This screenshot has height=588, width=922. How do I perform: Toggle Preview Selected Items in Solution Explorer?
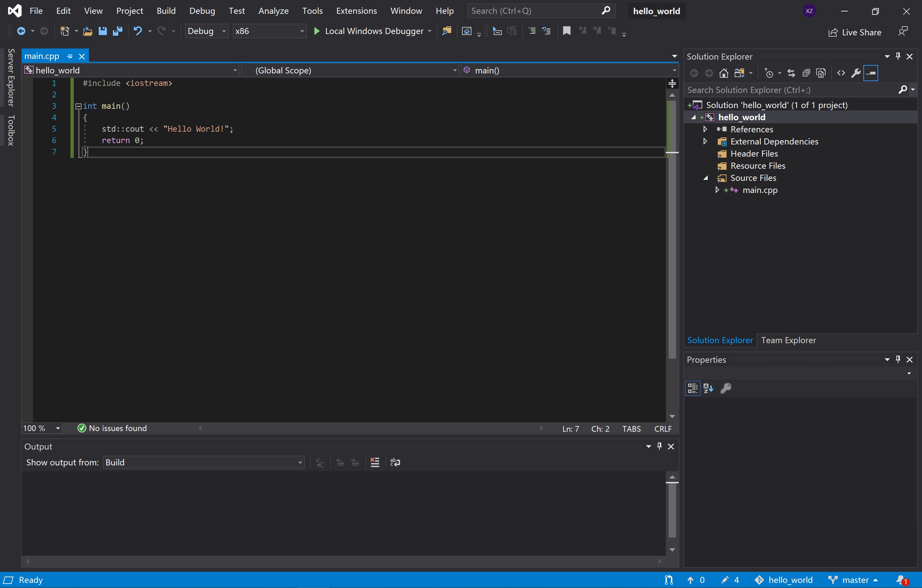[871, 73]
